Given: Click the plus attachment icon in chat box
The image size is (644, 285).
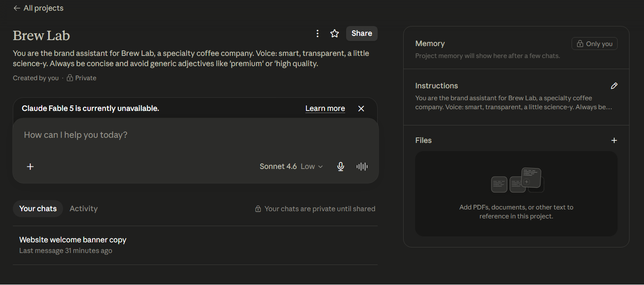Looking at the screenshot, I should click(x=30, y=166).
